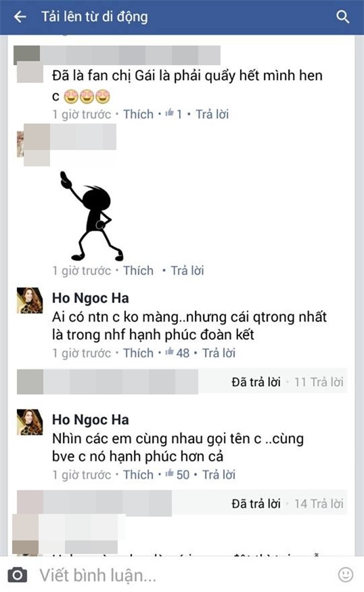This screenshot has width=364, height=592.
Task: Tap thumbs-up count 1 on first comment
Action: click(x=174, y=114)
